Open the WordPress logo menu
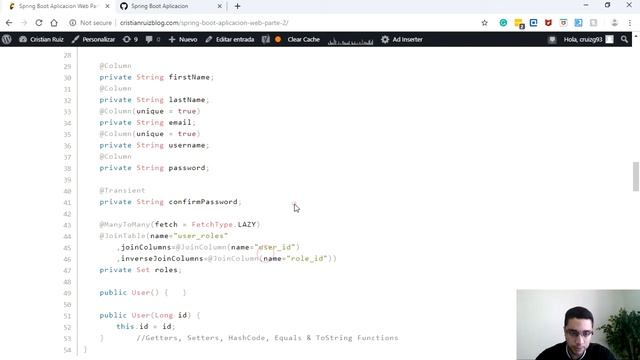The height and width of the screenshot is (360, 640). pyautogui.click(x=7, y=40)
